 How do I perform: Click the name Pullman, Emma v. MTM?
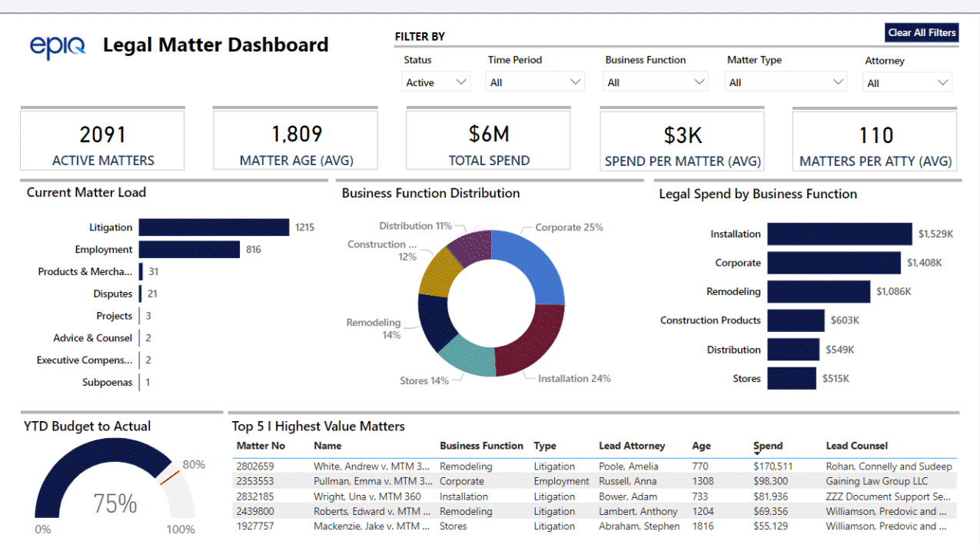(373, 481)
